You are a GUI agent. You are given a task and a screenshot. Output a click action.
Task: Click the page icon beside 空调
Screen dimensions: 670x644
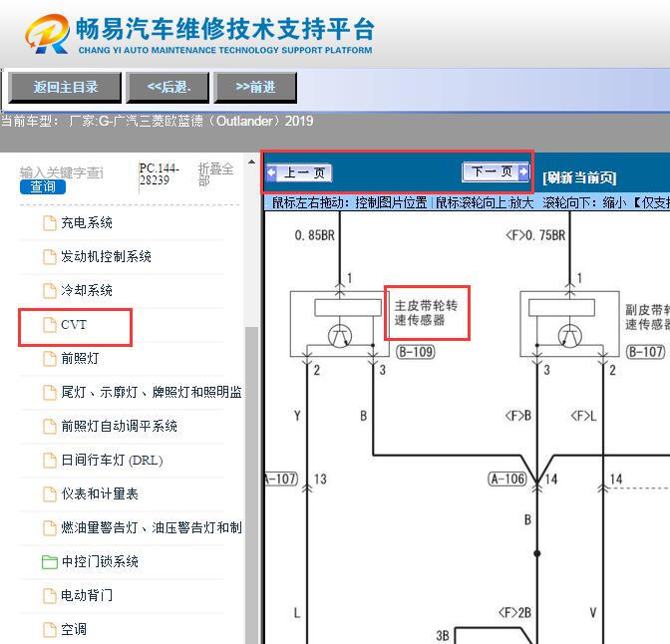pyautogui.click(x=50, y=630)
